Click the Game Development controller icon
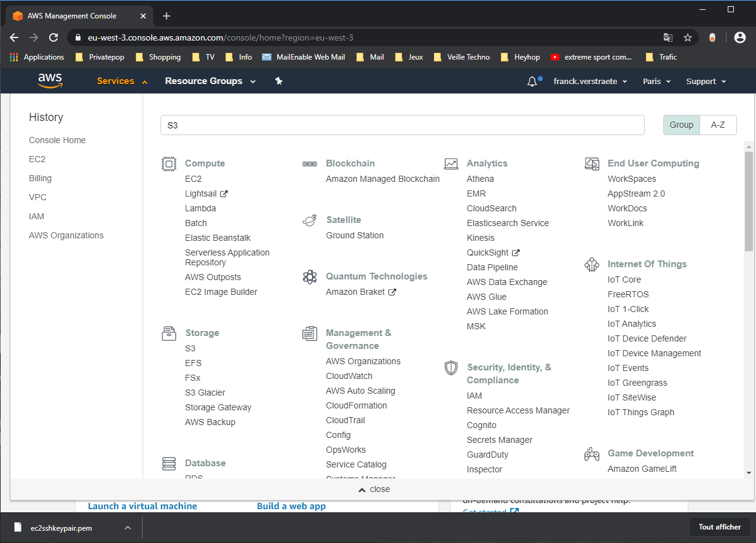Screen dimensions: 756x543 point(592,453)
